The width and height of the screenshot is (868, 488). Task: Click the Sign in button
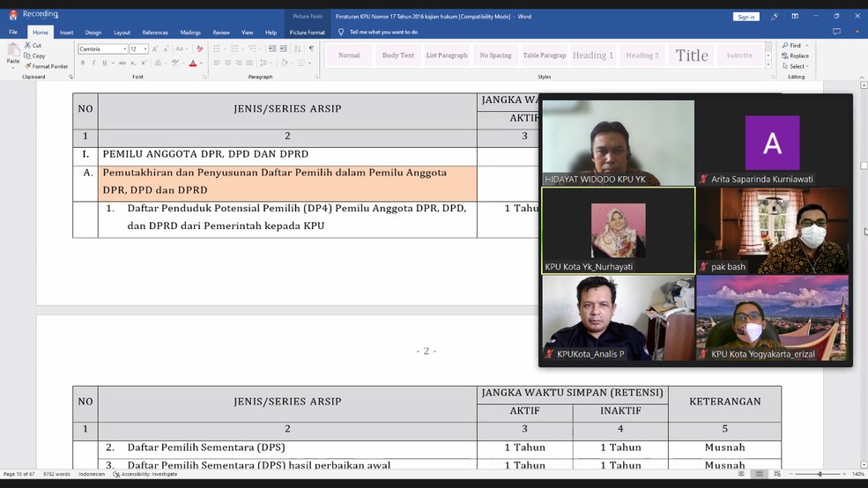[746, 17]
